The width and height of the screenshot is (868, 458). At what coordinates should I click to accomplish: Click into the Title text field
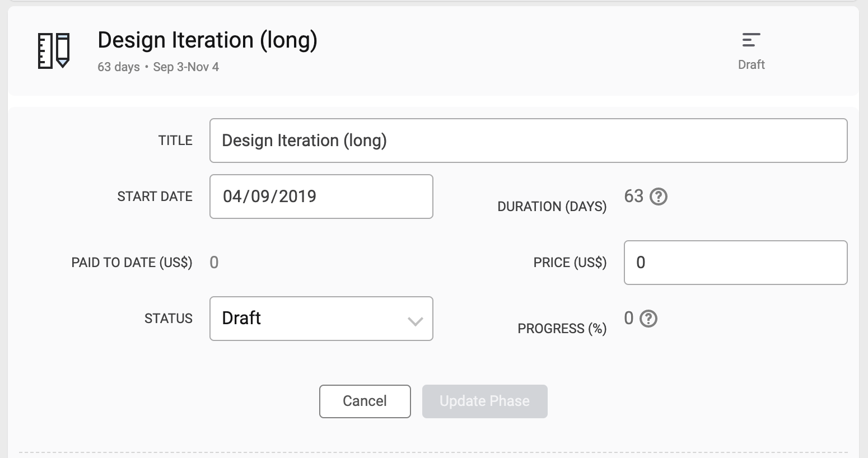pos(528,141)
